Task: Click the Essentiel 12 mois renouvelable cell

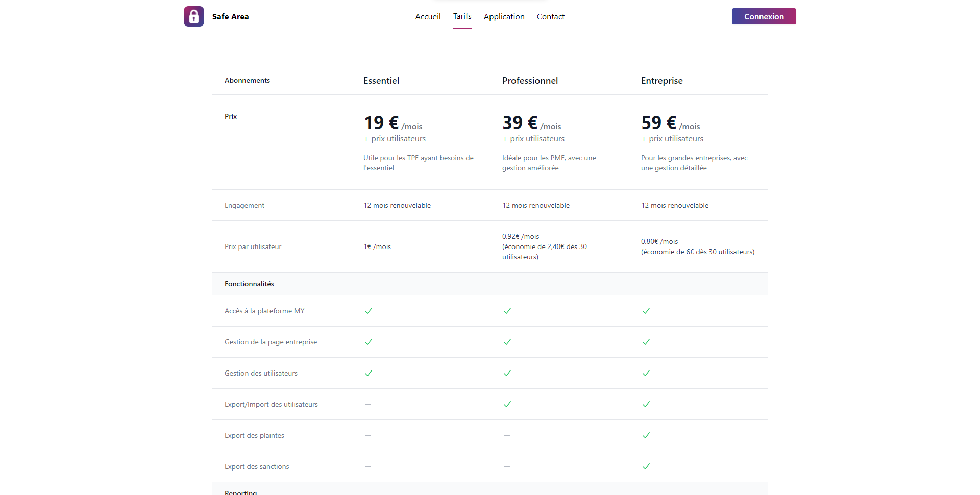Action: click(x=397, y=205)
